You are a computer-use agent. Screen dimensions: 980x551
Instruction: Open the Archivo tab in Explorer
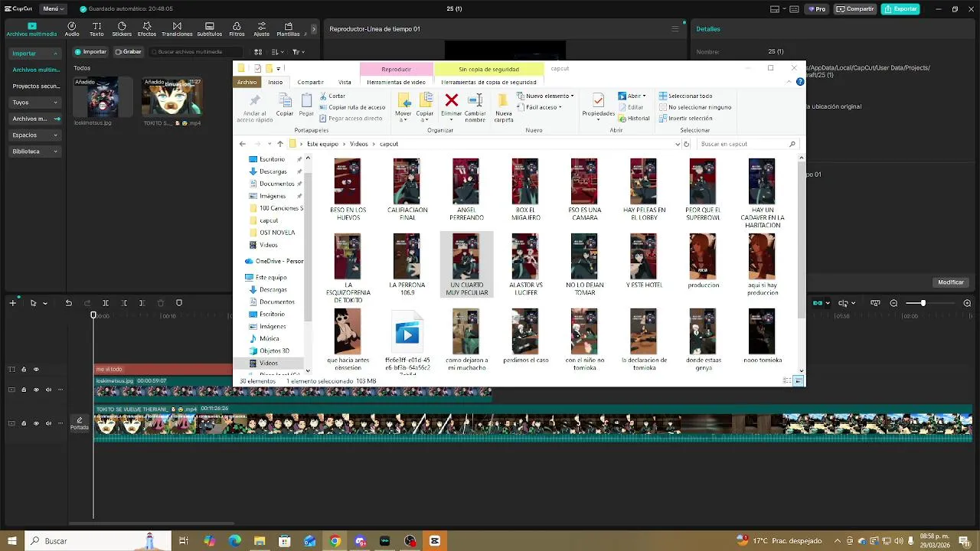pyautogui.click(x=247, y=82)
